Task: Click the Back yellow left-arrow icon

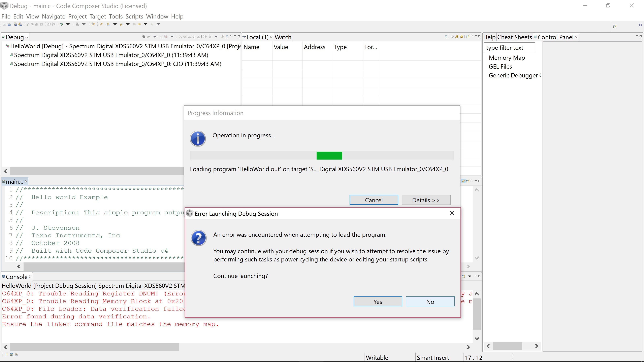Action: pos(139,24)
